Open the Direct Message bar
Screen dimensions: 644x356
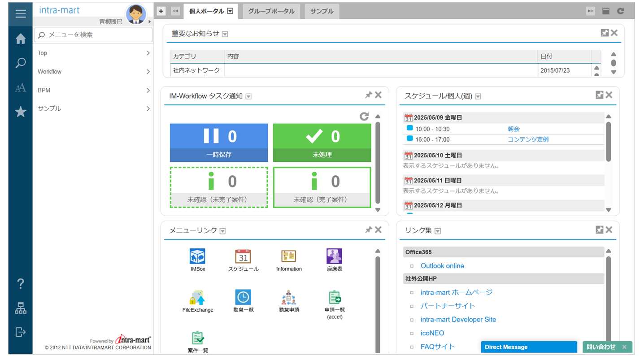click(x=529, y=347)
